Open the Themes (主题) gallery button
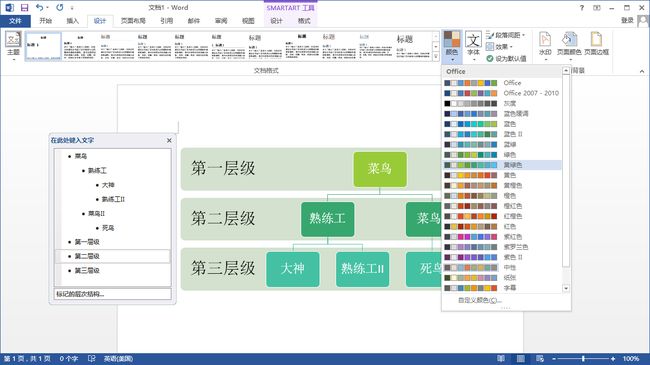This screenshot has width=650, height=365. 13,46
